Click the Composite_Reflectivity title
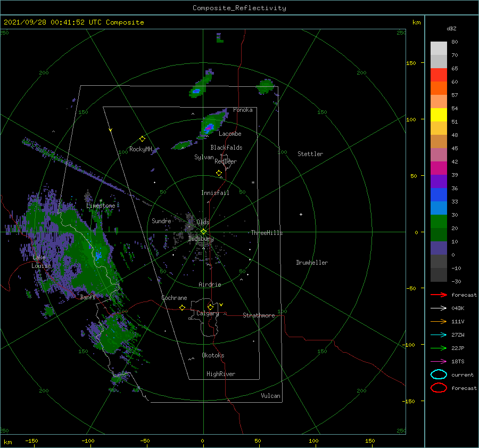Viewport: 479px width, 448px height. (240, 8)
